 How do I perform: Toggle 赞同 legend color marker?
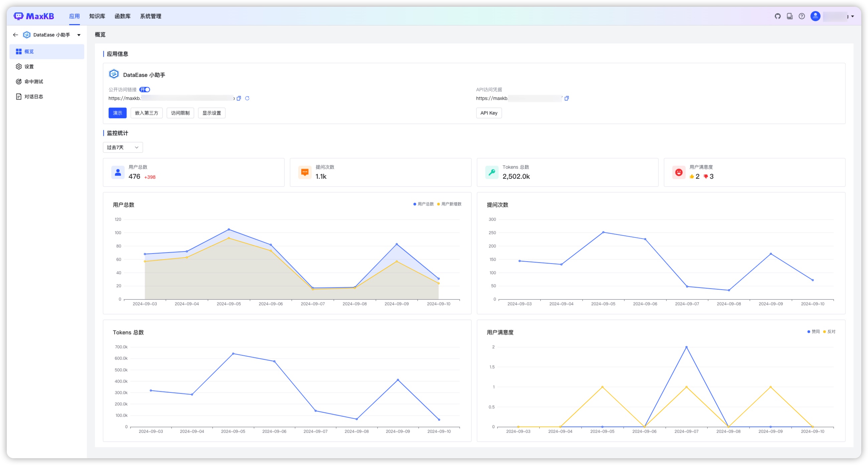click(x=808, y=332)
